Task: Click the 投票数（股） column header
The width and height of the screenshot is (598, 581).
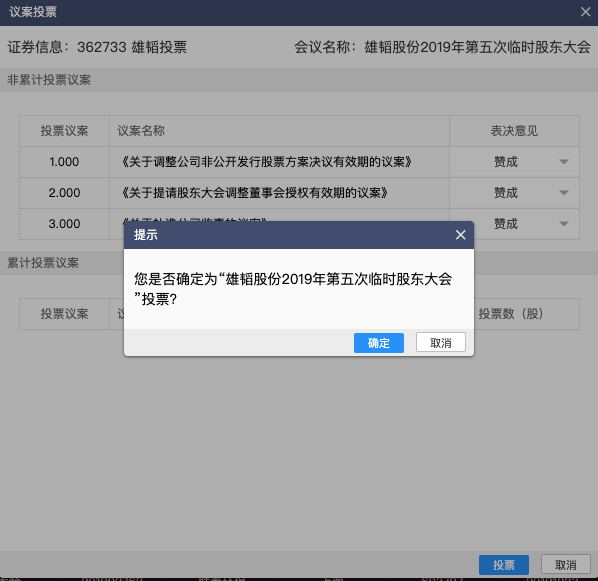Action: click(x=511, y=314)
